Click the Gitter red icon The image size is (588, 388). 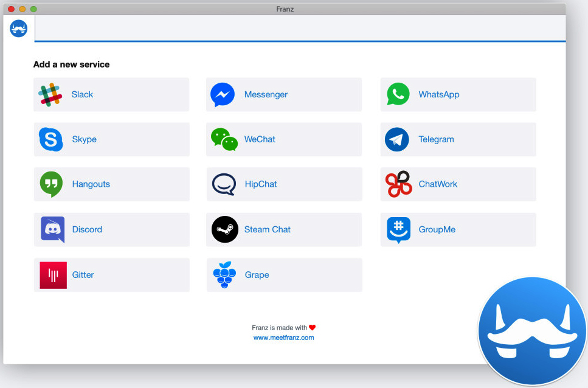(x=53, y=275)
